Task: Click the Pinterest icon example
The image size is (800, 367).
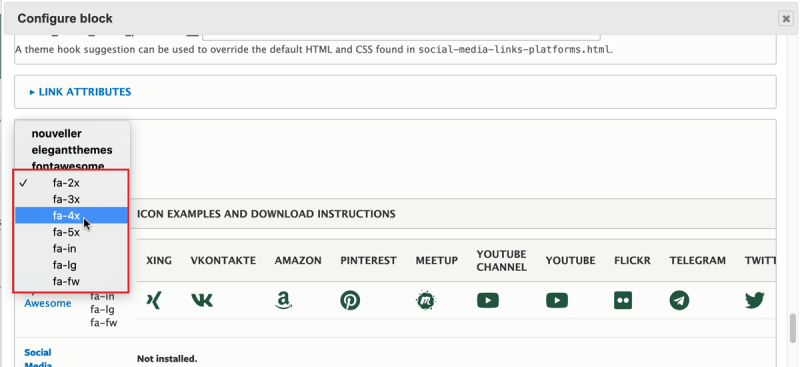Action: pos(350,301)
